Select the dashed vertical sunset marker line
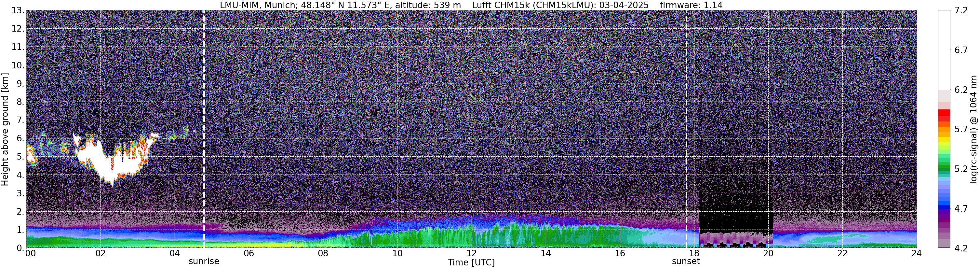 [686, 129]
